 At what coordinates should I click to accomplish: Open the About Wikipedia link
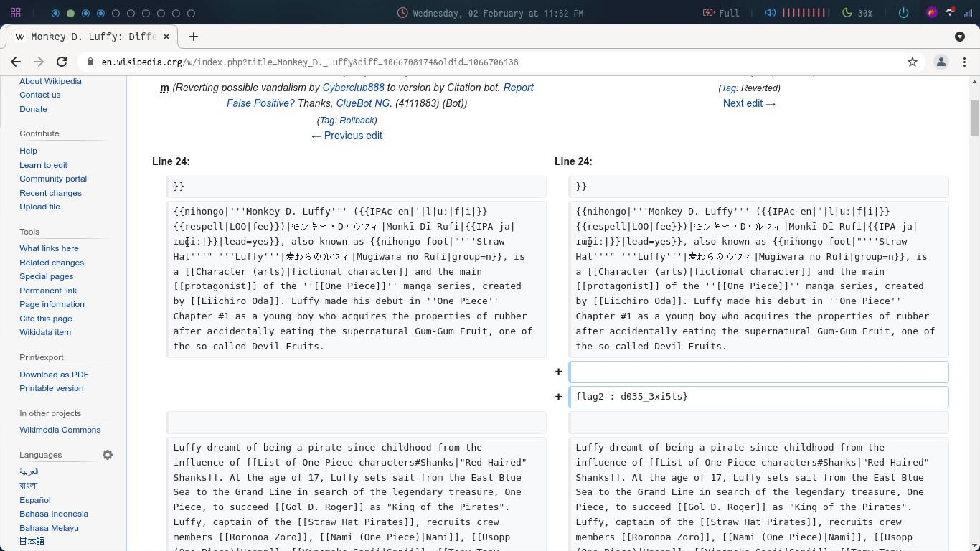tap(50, 81)
